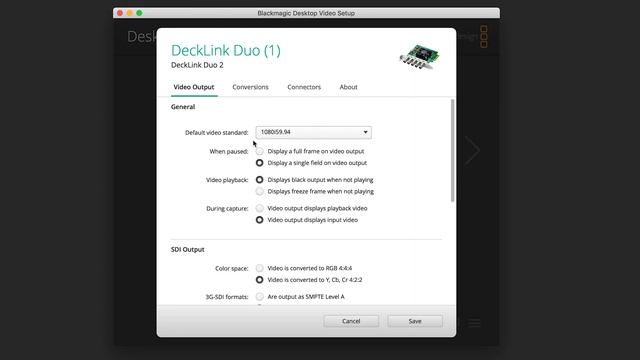Minimize the window with the yellow button

click(129, 13)
